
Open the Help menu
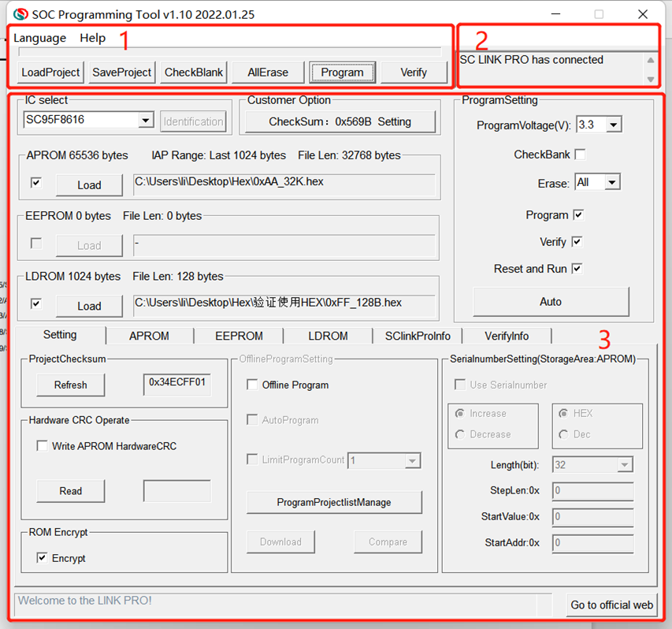point(93,38)
